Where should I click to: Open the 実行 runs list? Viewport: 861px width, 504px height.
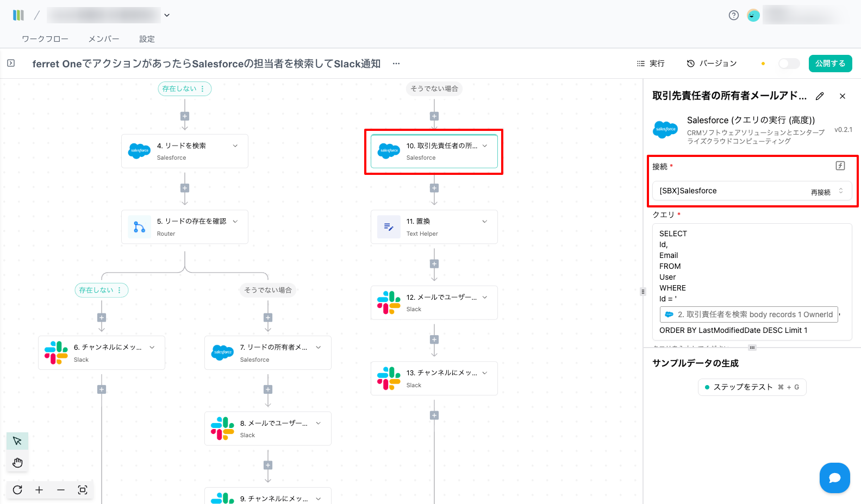651,64
